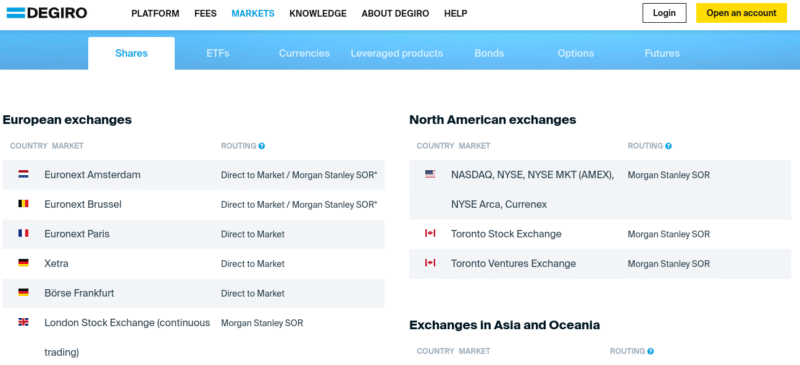Click the Routing help icon under Asia and Oceania
Screen dimensions: 800x365
pos(651,351)
